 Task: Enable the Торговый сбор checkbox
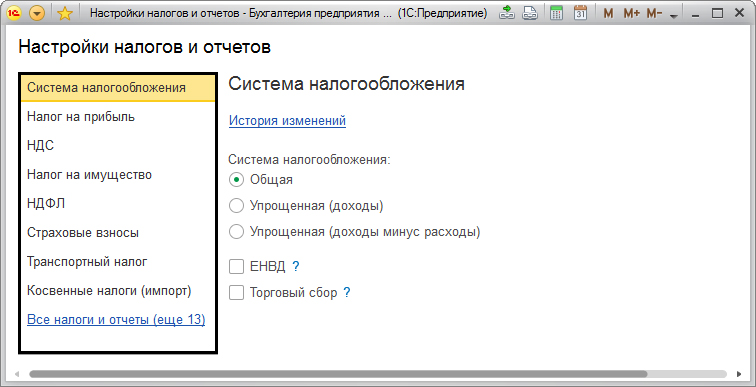pos(236,293)
